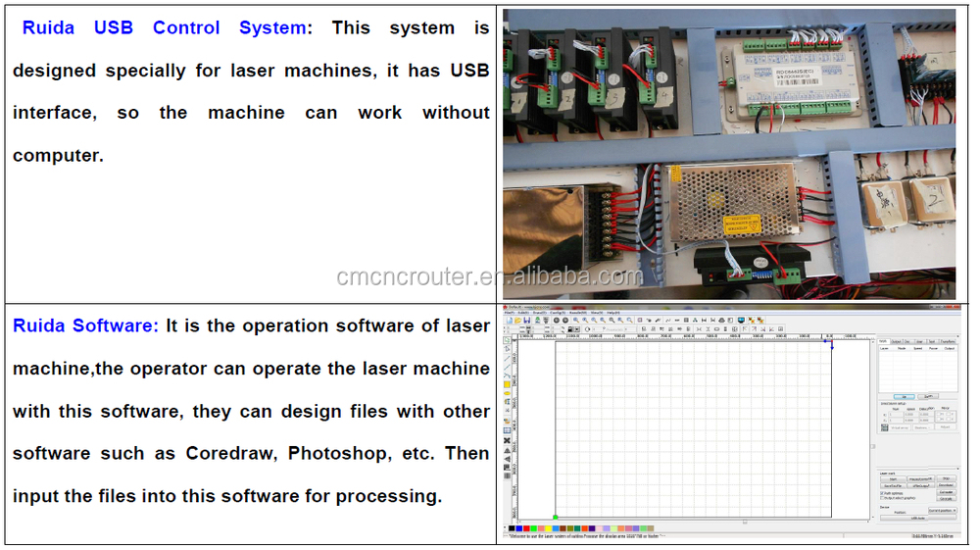980x550 pixels.
Task: Click the Save floppy-disk icon in the toolbar
Action: 527,320
